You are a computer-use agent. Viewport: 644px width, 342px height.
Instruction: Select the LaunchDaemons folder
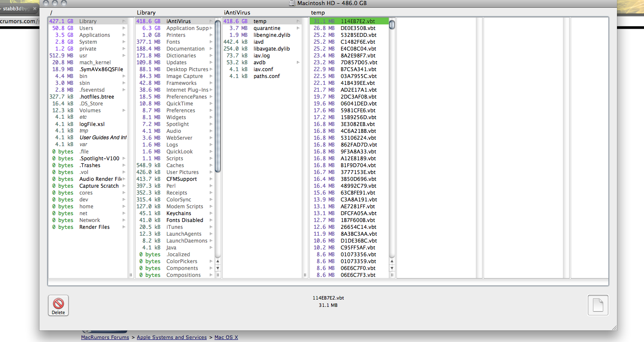click(x=175, y=240)
